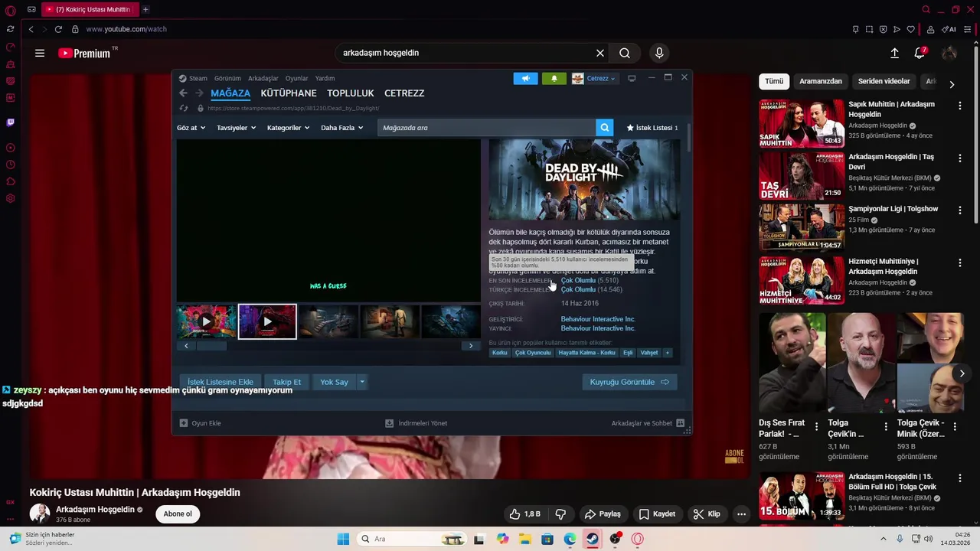Select the Aramanızdan filter chip
Viewport: 980px width, 551px height.
(821, 81)
